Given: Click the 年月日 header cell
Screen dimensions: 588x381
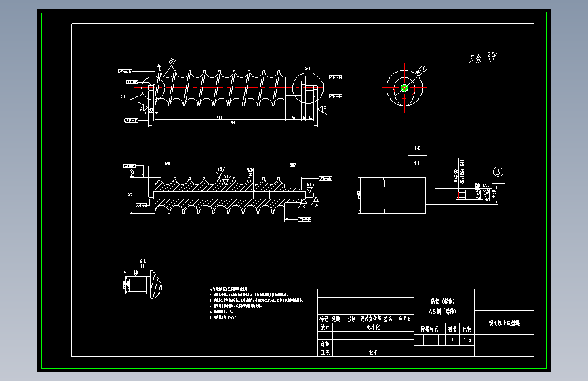Looking at the screenshot, I should (x=405, y=319).
